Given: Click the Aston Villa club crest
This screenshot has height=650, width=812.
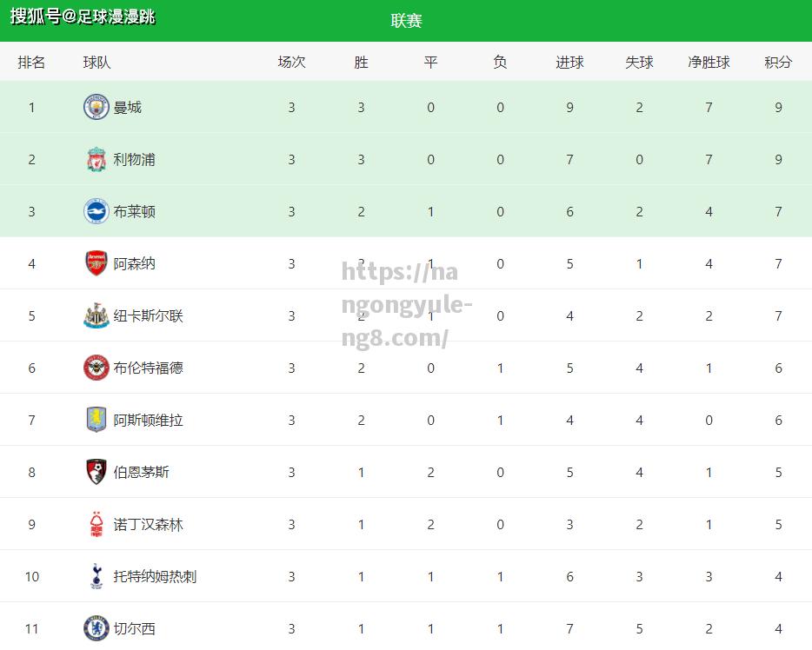Looking at the screenshot, I should pyautogui.click(x=97, y=420).
